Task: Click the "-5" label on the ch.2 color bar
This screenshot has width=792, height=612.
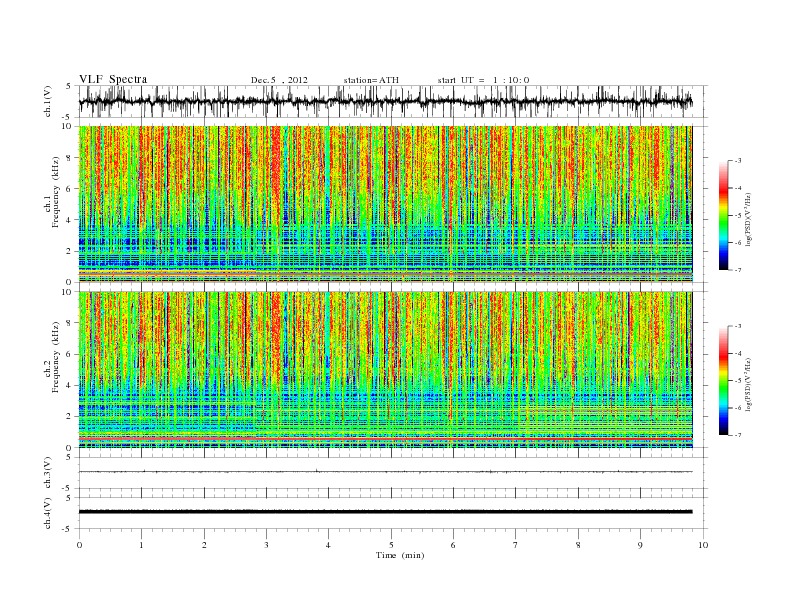Action: pyautogui.click(x=737, y=381)
